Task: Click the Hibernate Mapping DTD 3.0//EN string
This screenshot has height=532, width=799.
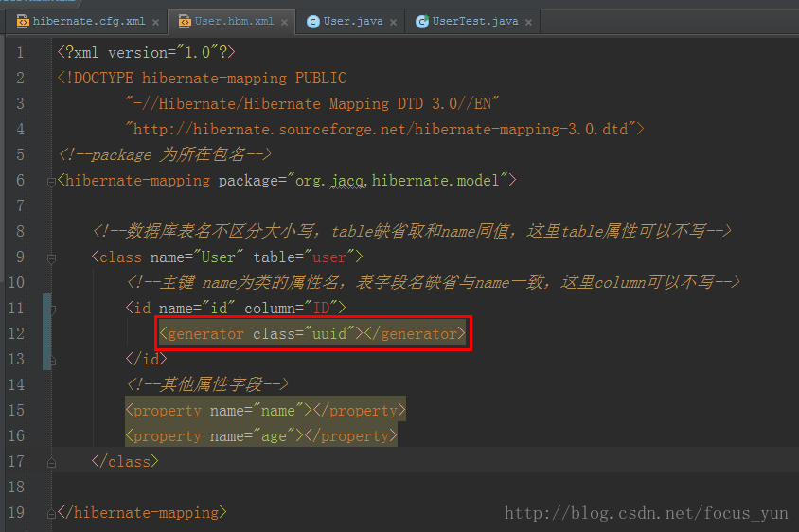Action: click(x=312, y=103)
